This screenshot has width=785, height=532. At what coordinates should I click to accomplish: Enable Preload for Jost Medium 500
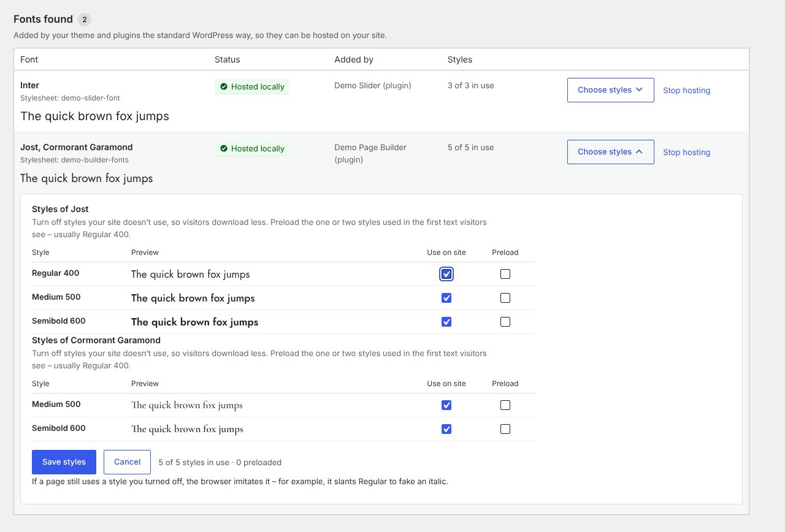click(x=505, y=298)
